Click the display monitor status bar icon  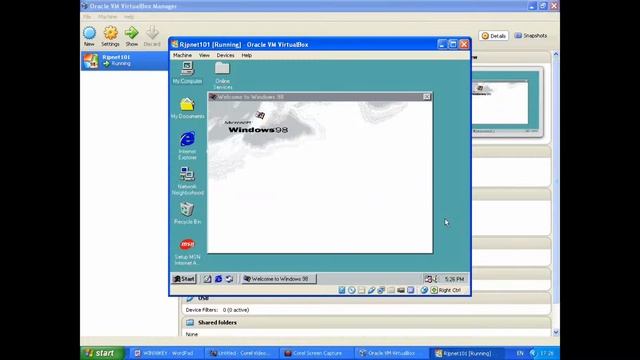411,290
